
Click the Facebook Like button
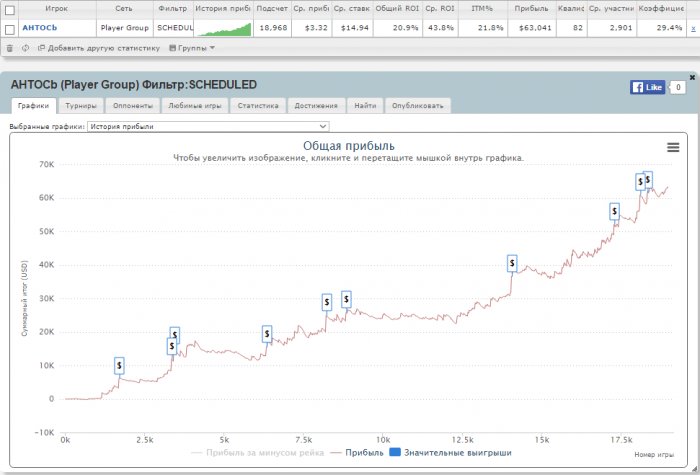647,87
